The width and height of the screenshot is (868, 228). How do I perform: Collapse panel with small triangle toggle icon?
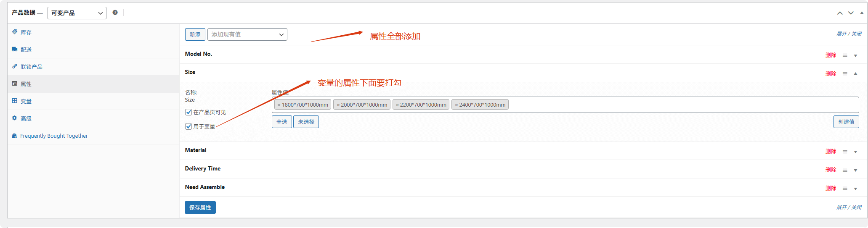pyautogui.click(x=861, y=13)
